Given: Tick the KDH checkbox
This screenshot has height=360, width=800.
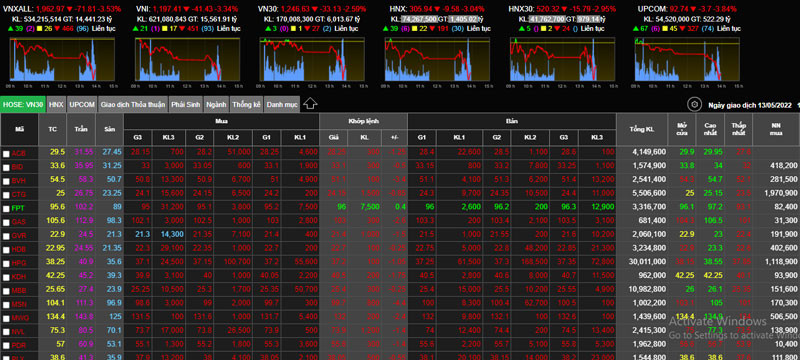Looking at the screenshot, I should coord(6,277).
